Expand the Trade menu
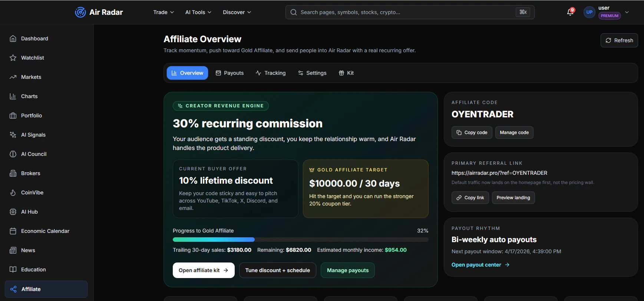 coord(164,12)
